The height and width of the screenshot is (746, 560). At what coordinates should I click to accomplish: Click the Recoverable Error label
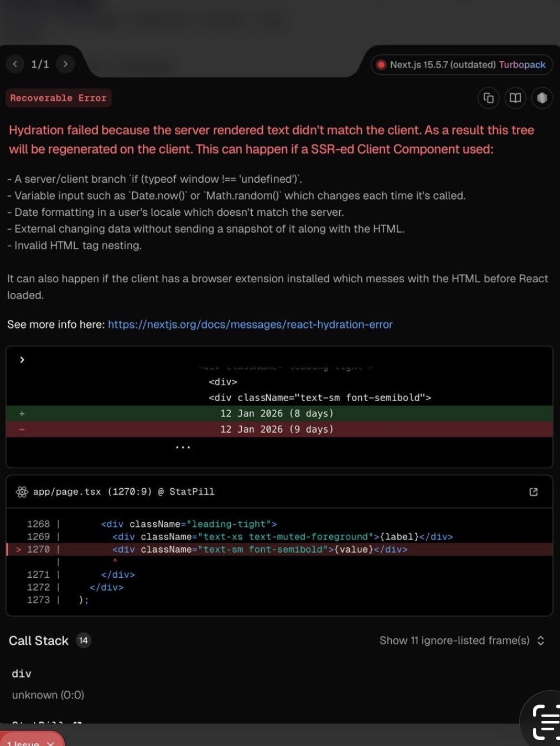[x=58, y=98]
